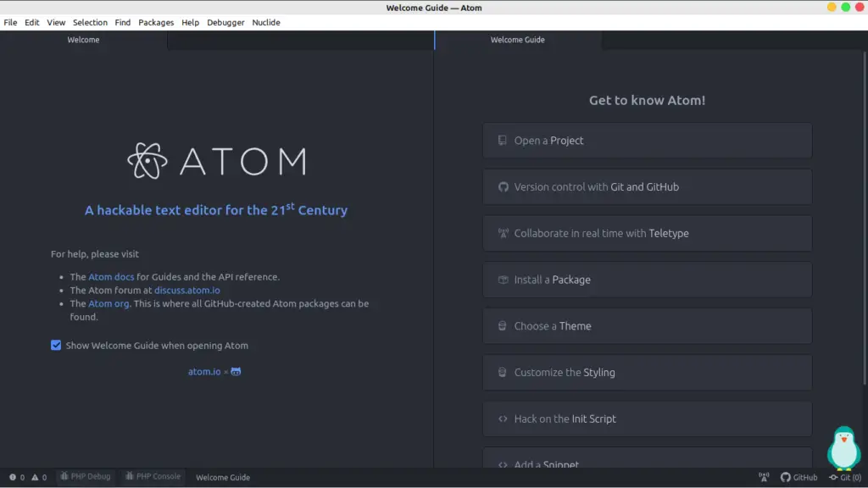Open the Find menu
Image resolution: width=868 pixels, height=488 pixels.
[x=123, y=23]
